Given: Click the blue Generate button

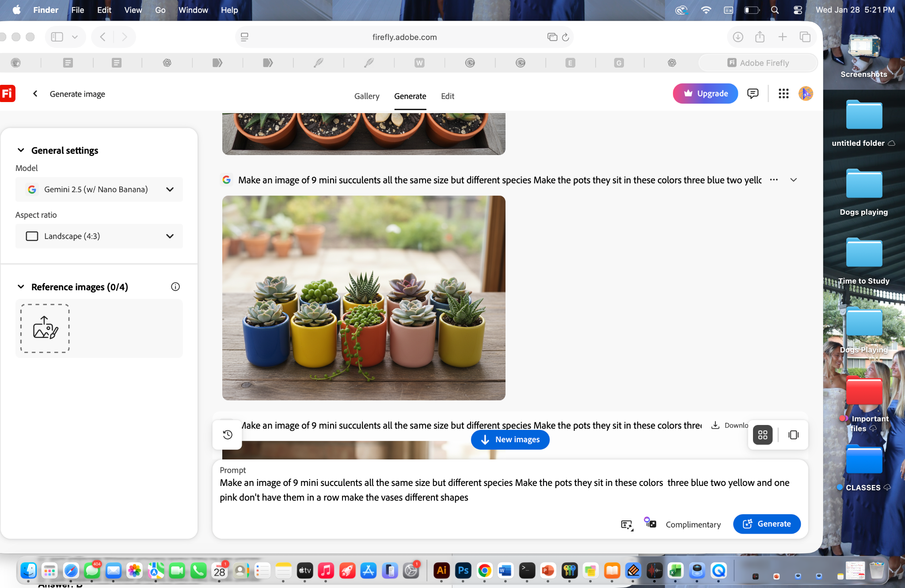Looking at the screenshot, I should (767, 524).
